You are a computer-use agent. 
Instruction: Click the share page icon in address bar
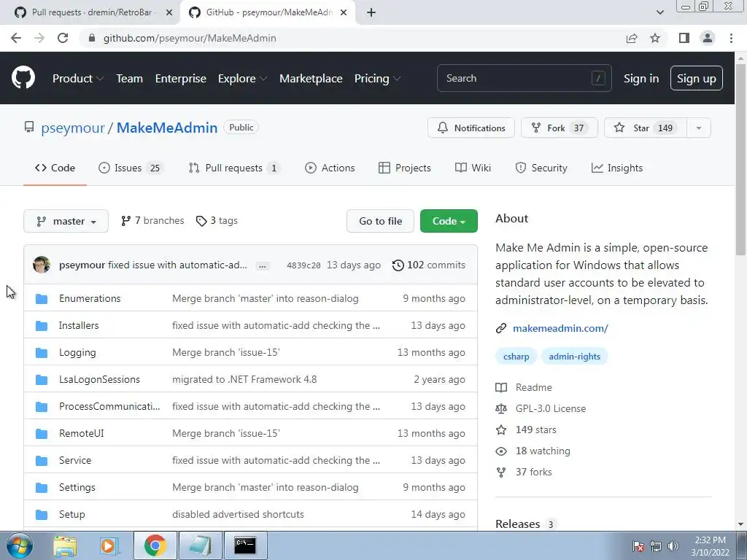coord(632,38)
